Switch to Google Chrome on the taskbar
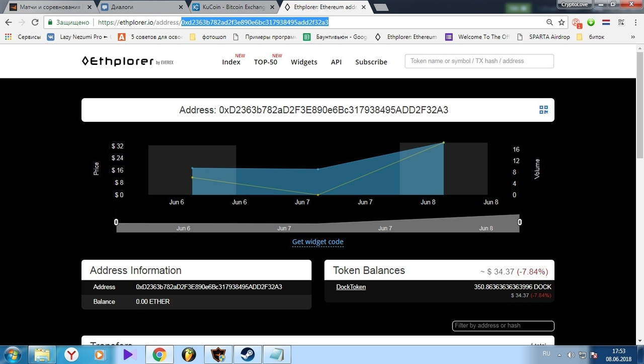 click(x=159, y=354)
